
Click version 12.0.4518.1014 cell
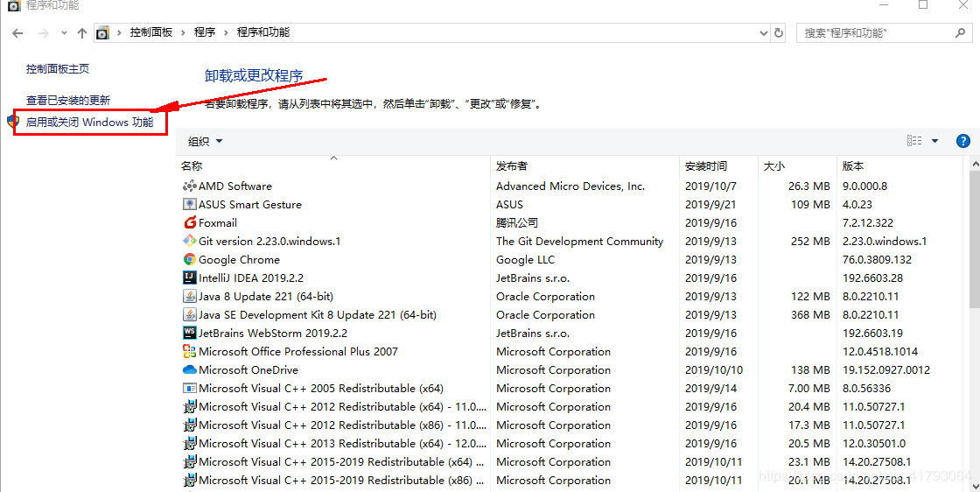pyautogui.click(x=880, y=351)
